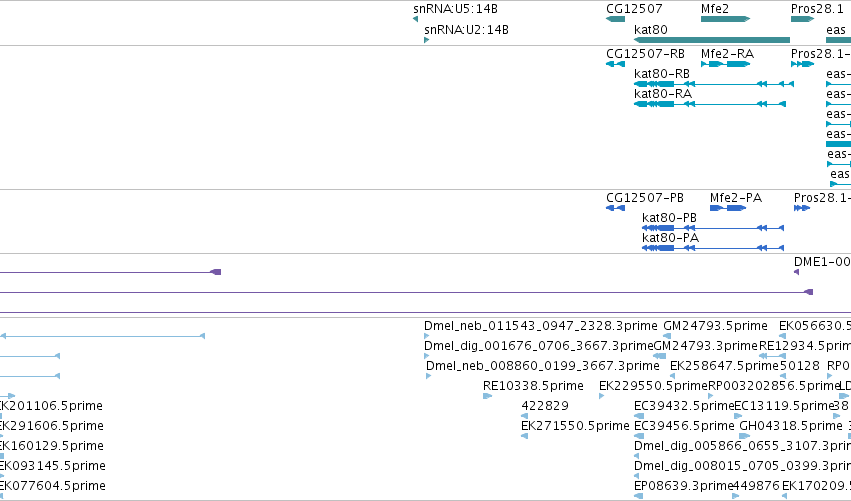Click the RE12934.5prime label

coord(805,346)
